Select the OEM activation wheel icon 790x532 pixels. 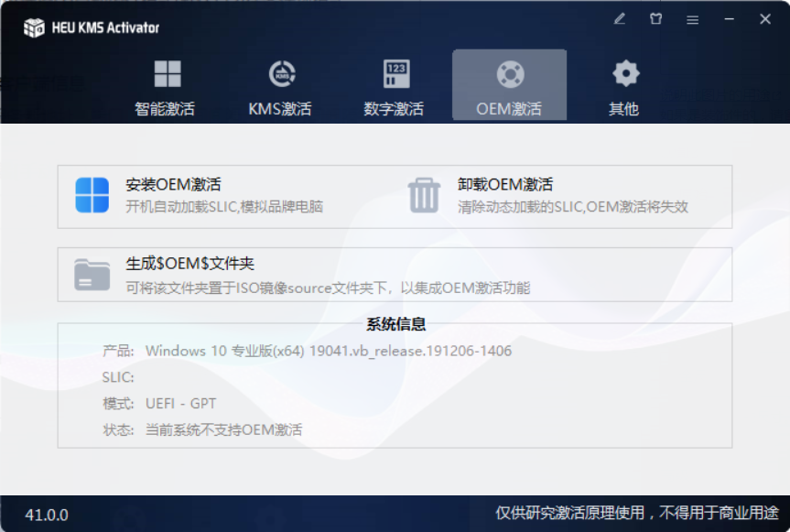509,73
